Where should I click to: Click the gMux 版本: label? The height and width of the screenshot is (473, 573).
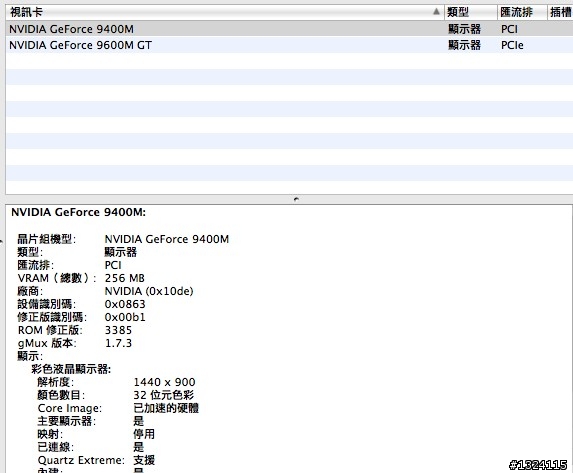pos(47,343)
